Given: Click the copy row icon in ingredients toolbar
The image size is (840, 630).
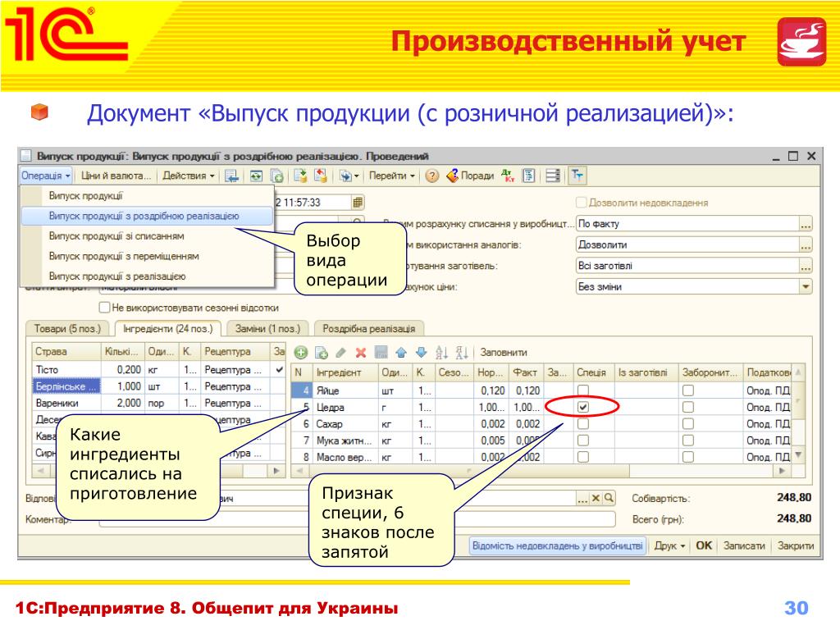Looking at the screenshot, I should (322, 353).
